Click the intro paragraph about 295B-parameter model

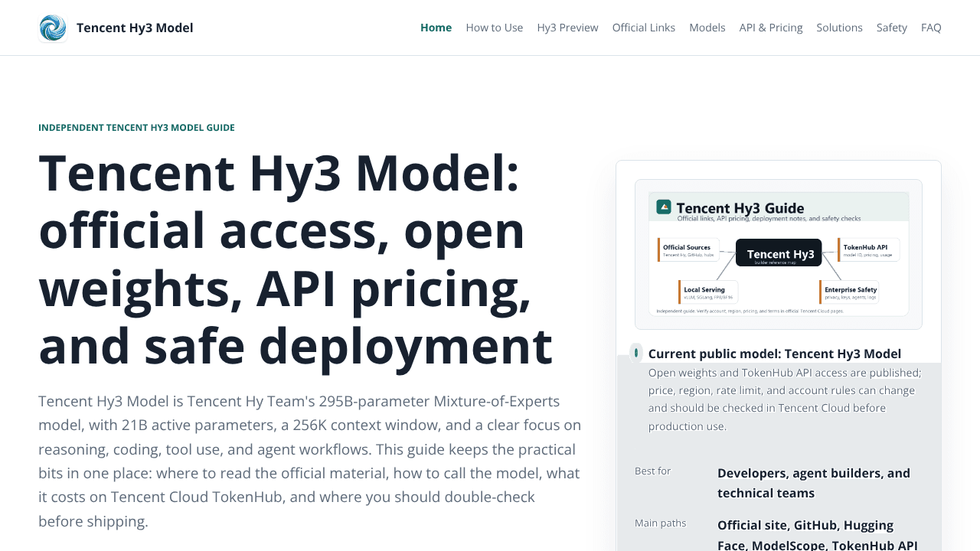(x=310, y=461)
